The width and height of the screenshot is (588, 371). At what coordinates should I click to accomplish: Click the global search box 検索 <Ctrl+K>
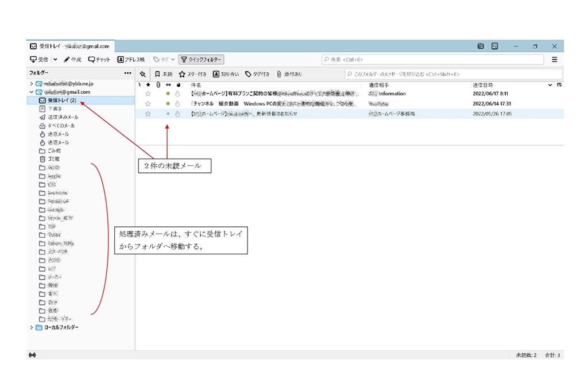pos(433,59)
